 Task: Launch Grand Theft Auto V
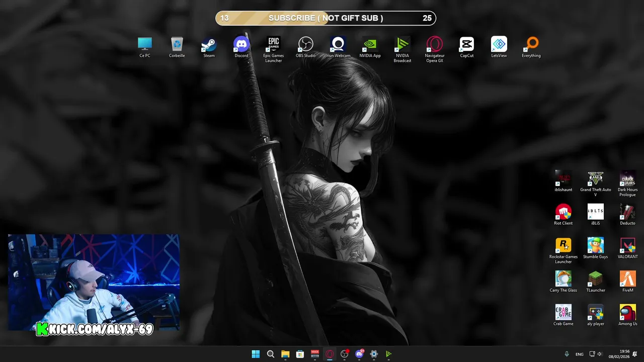[596, 184]
